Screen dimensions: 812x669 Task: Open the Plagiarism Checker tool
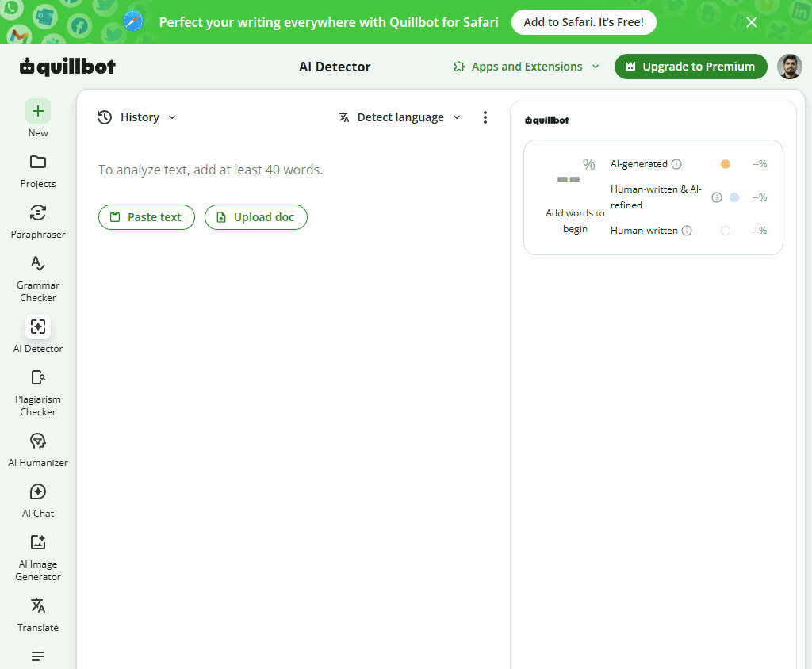pos(38,393)
